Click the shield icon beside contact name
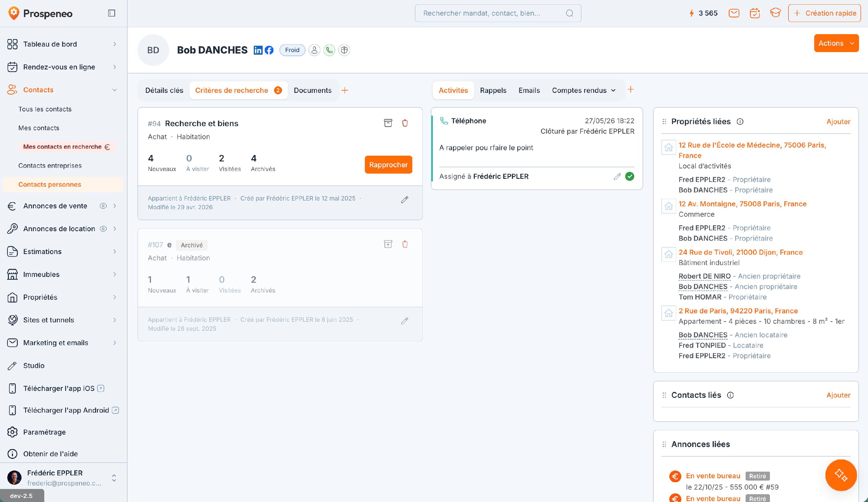The image size is (868, 502). pyautogui.click(x=344, y=50)
